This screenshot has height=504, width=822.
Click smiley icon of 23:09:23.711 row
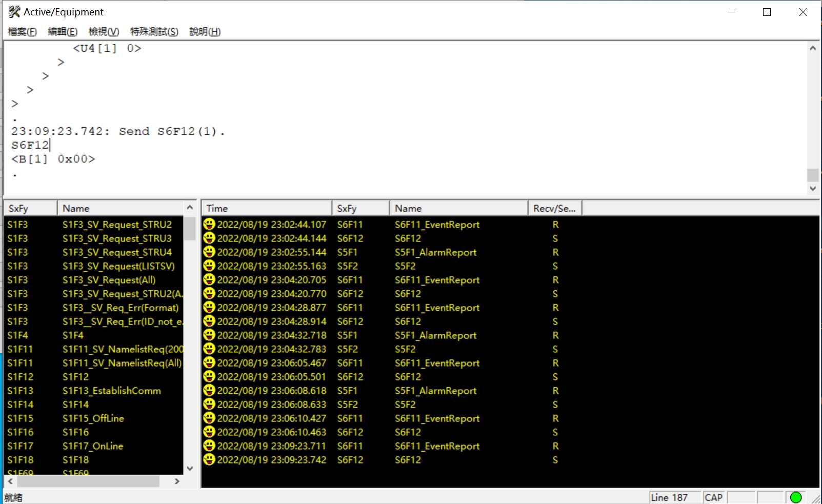coord(209,446)
